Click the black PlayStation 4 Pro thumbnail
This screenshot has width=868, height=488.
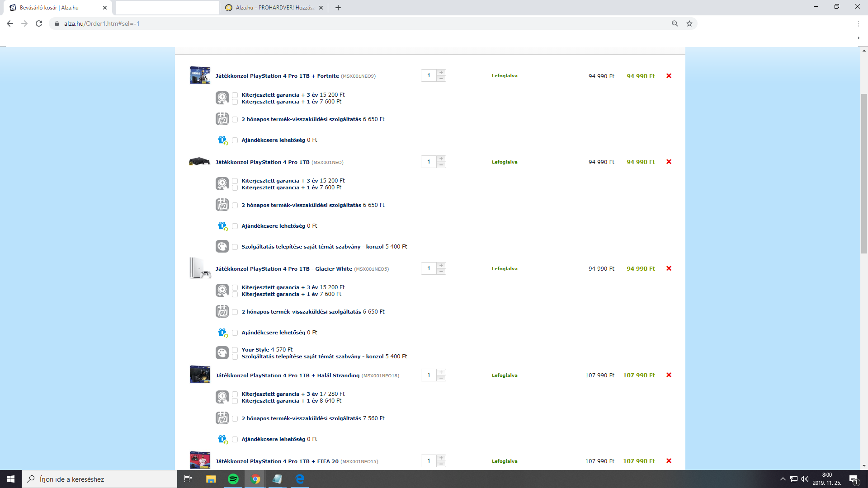tap(199, 161)
